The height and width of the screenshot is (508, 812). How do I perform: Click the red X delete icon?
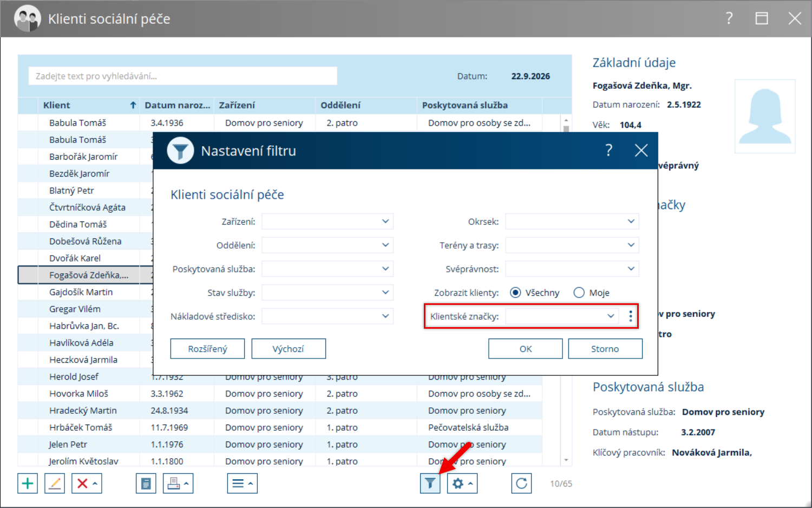point(82,483)
